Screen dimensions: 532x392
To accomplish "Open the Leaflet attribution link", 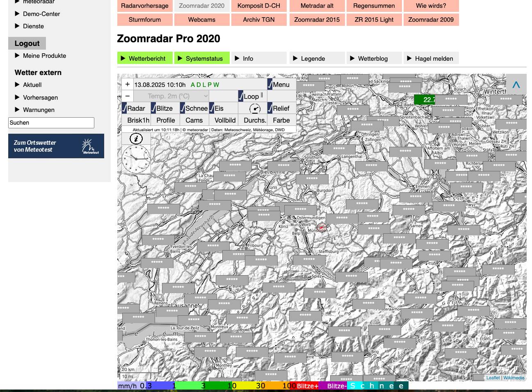I will [x=493, y=378].
